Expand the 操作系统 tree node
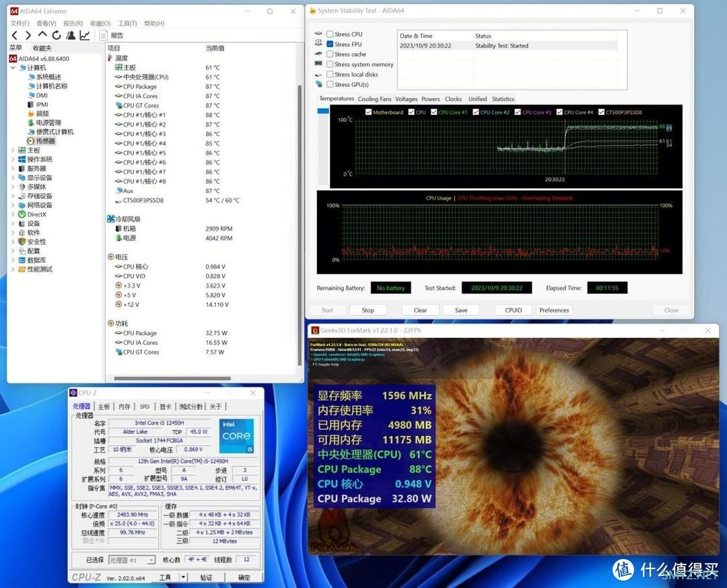This screenshot has height=588, width=727. 13,159
